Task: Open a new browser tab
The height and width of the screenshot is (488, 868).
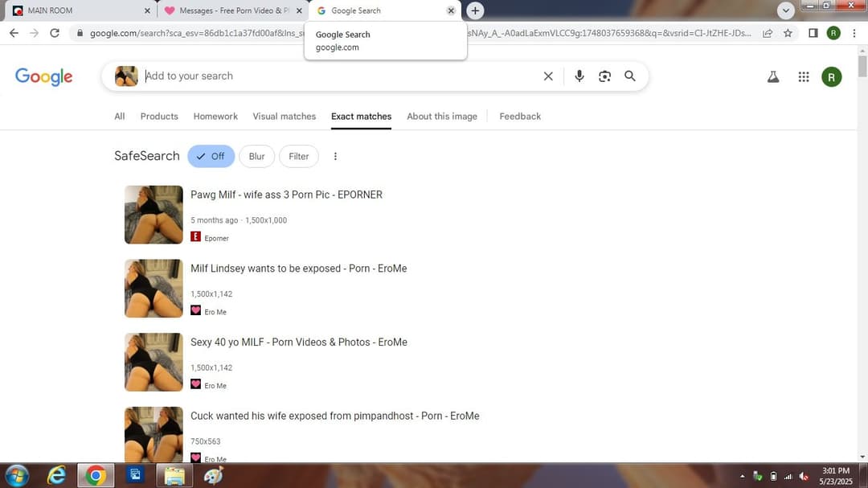Action: pos(475,10)
